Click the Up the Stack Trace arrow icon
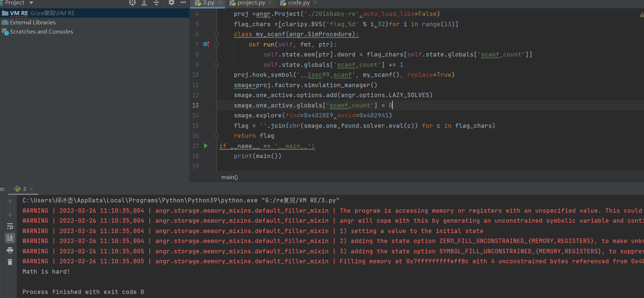This screenshot has height=298, width=644. [x=10, y=202]
